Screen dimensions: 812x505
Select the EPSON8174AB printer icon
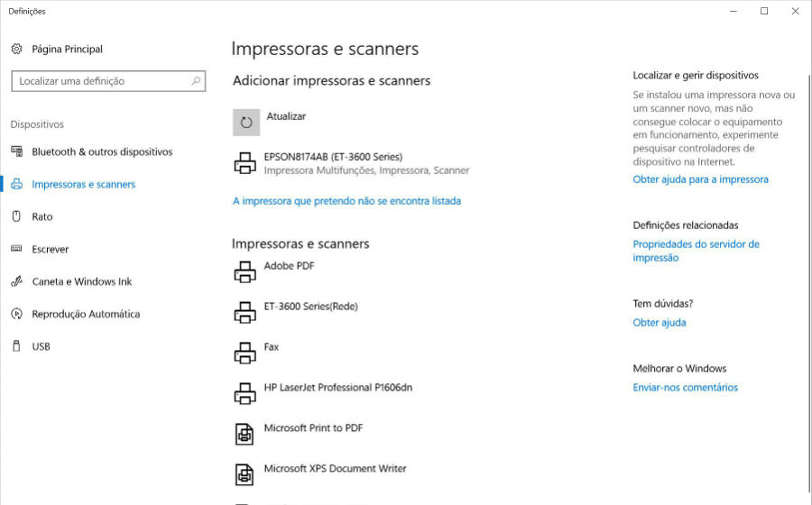tap(245, 163)
